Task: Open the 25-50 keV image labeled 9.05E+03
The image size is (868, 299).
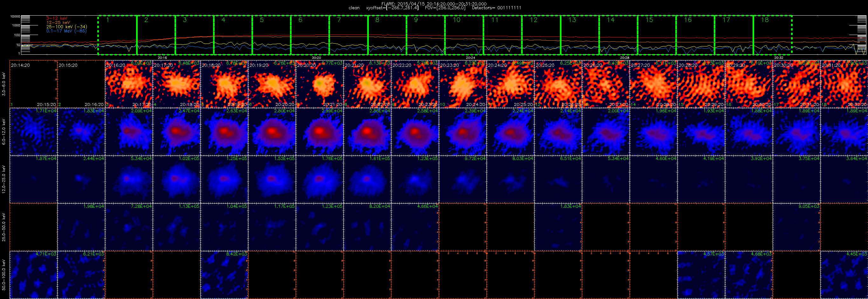Action: click(x=796, y=227)
